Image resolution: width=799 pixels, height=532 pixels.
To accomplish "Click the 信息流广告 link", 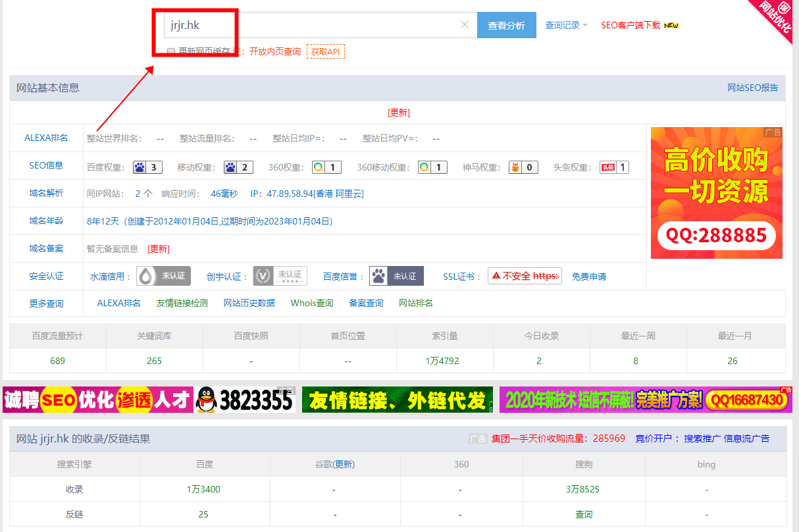I will [747, 438].
